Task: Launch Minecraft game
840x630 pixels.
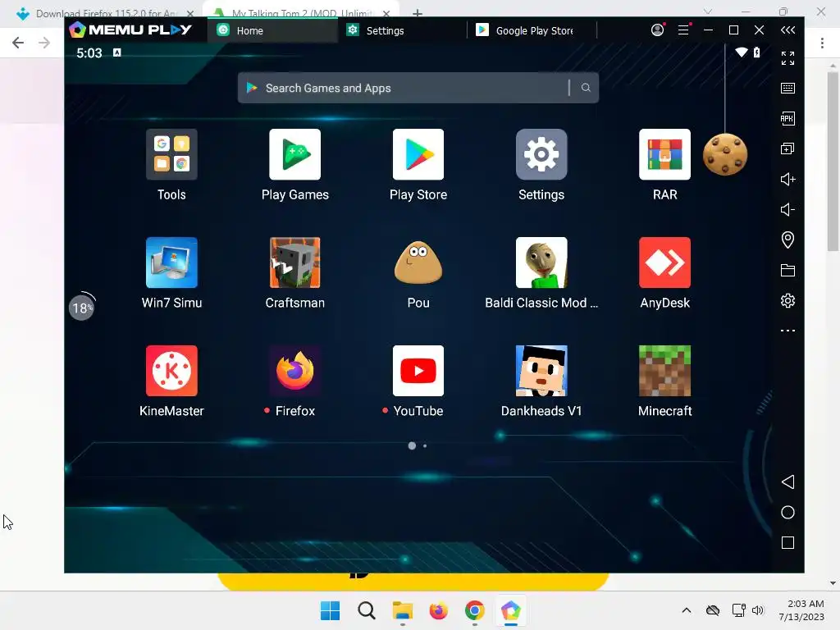Action: (x=664, y=371)
